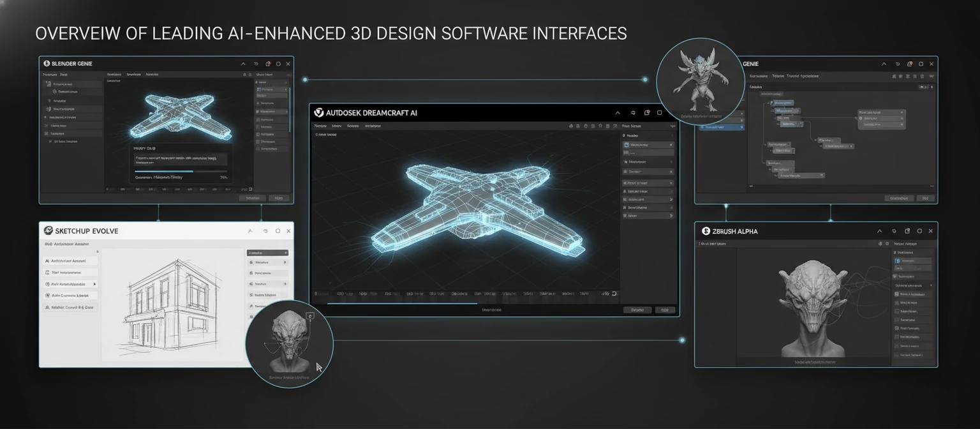Expand the chevron on Dreamcraft's second properties section
This screenshot has height=429, width=980.
point(672,162)
